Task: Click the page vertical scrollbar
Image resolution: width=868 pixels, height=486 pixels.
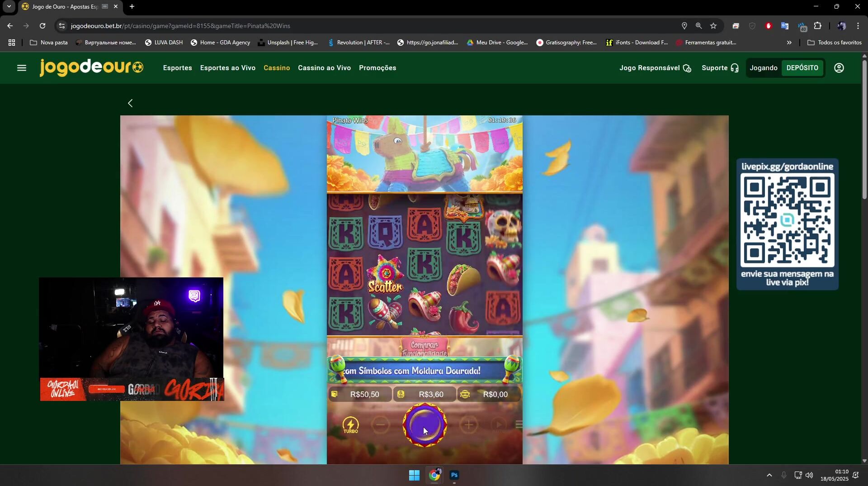Action: pos(864,129)
